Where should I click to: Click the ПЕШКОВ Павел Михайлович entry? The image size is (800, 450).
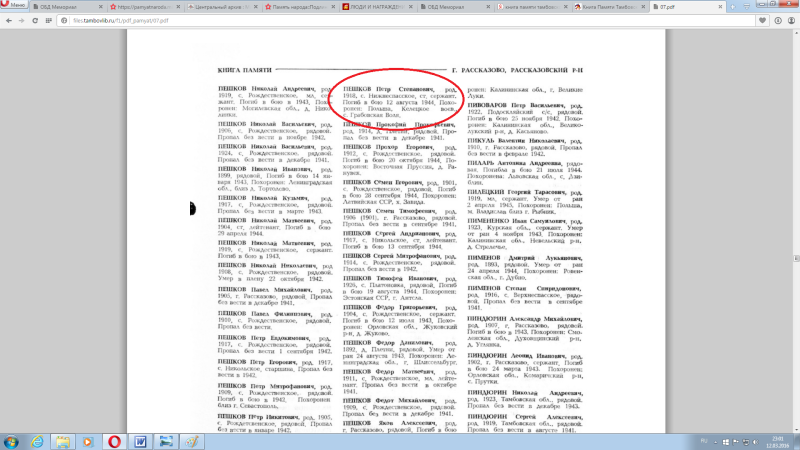coord(275,296)
